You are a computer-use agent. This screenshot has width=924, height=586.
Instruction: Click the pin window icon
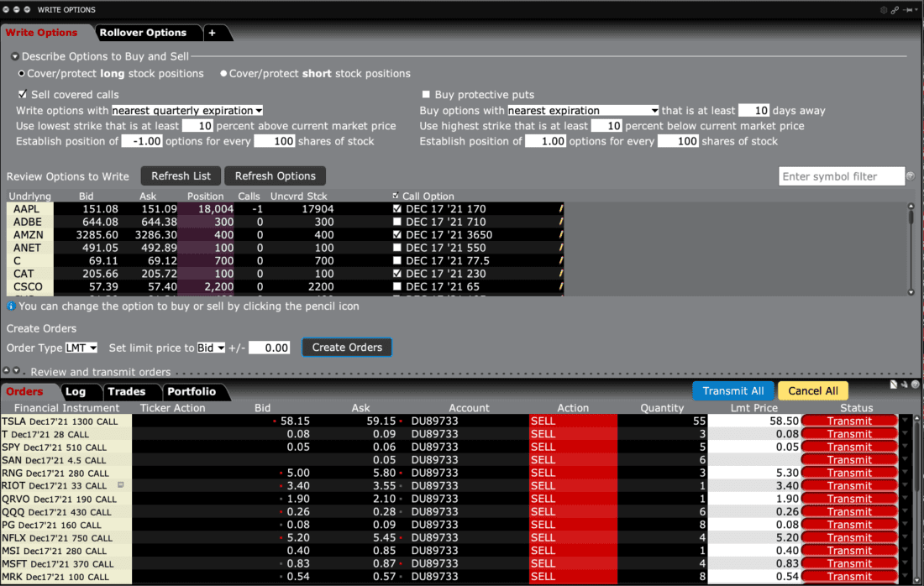908,10
